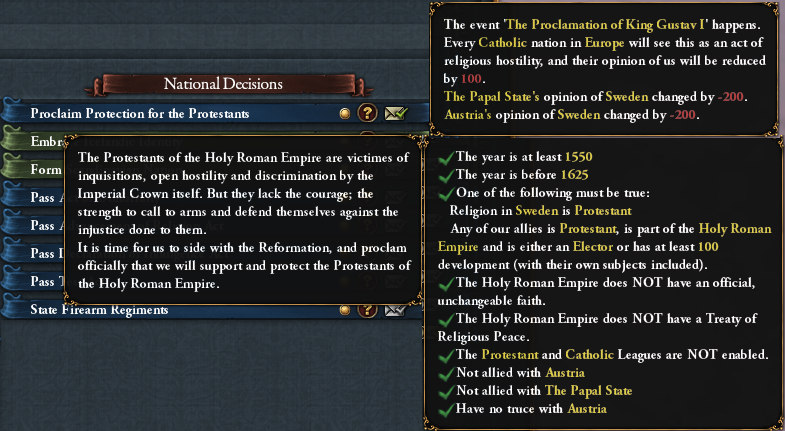785x431 pixels.
Task: Enact Proclaim Protection via envelope checkmark icon
Action: coord(396,113)
